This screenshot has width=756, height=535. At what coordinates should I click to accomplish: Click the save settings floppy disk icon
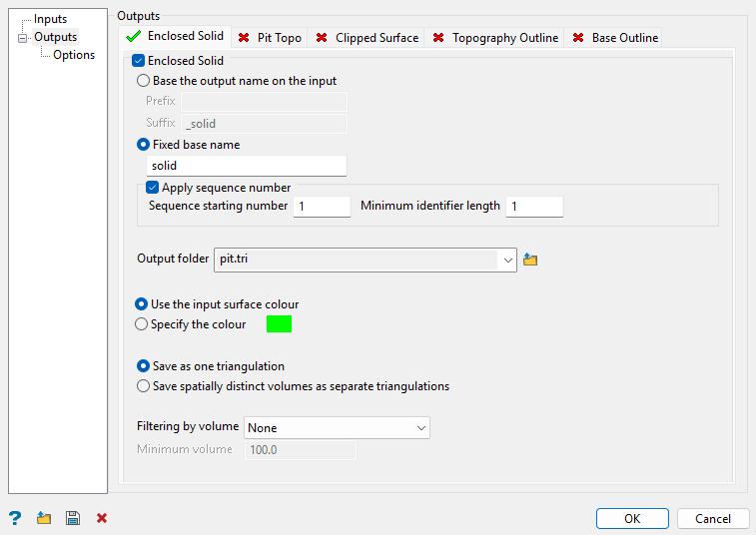click(x=73, y=518)
